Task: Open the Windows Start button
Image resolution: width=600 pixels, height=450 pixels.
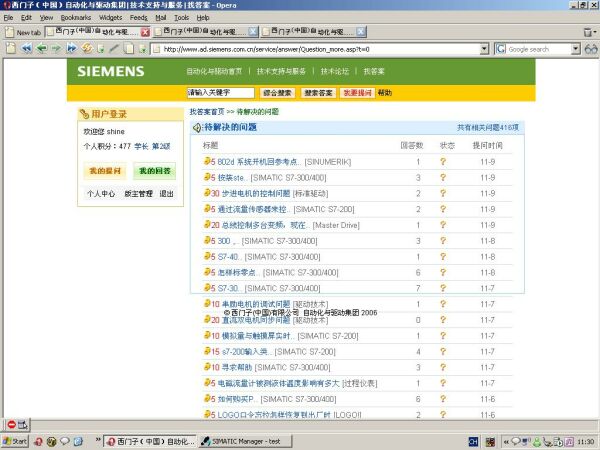Action: (x=15, y=442)
